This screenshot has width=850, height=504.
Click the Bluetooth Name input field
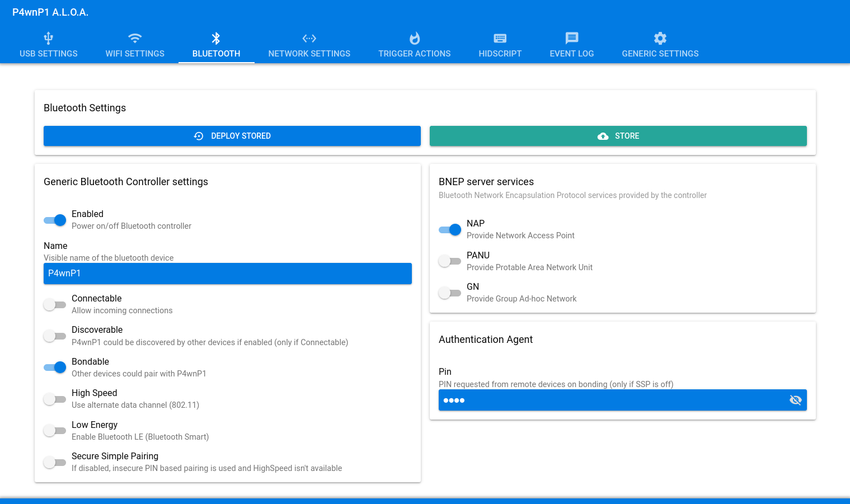point(227,274)
